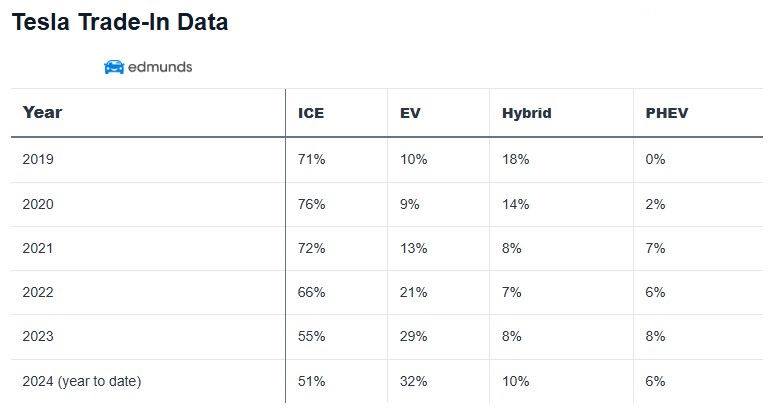Select the PHEV column header
This screenshot has height=418, width=779.
tap(667, 113)
